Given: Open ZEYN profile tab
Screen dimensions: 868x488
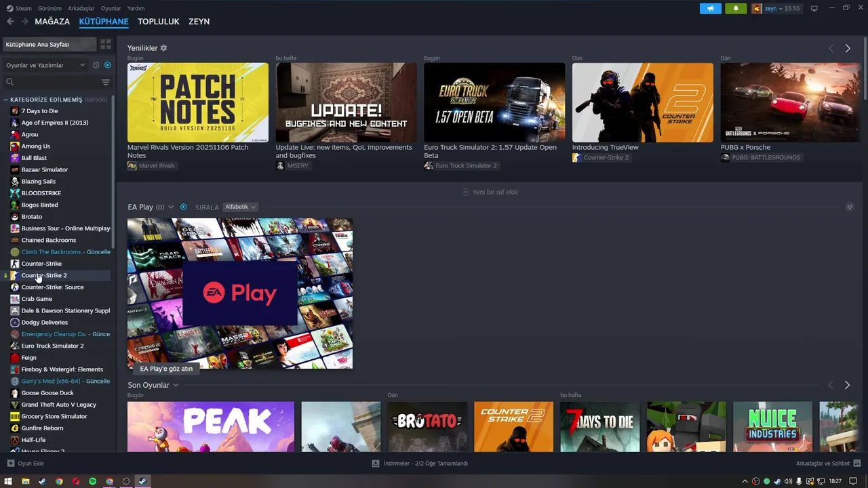Looking at the screenshot, I should point(199,22).
